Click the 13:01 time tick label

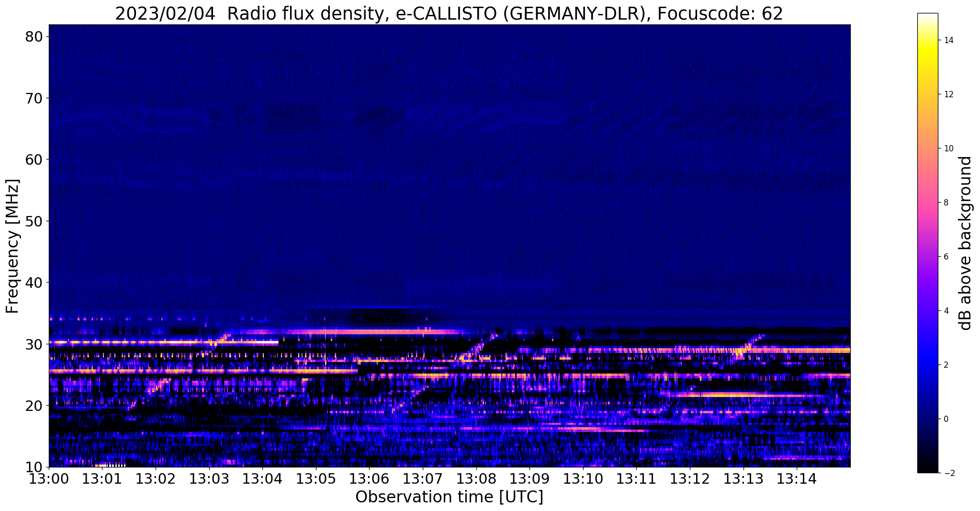point(102,479)
